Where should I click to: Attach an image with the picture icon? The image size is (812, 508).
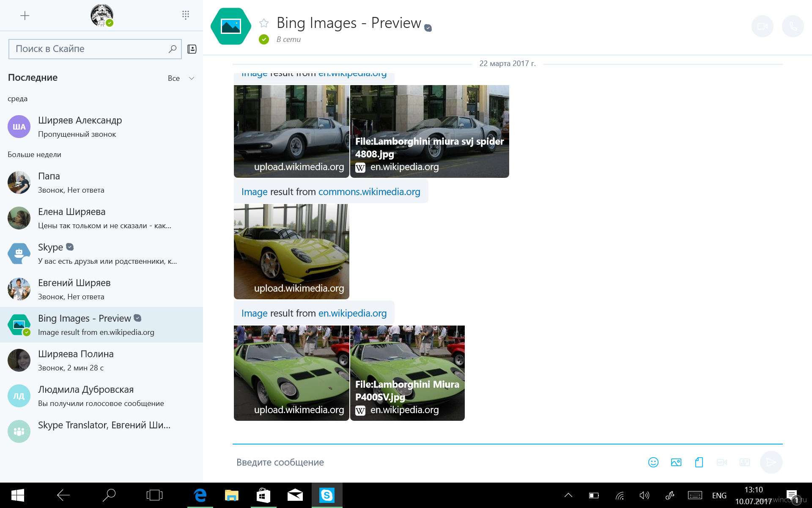point(676,462)
